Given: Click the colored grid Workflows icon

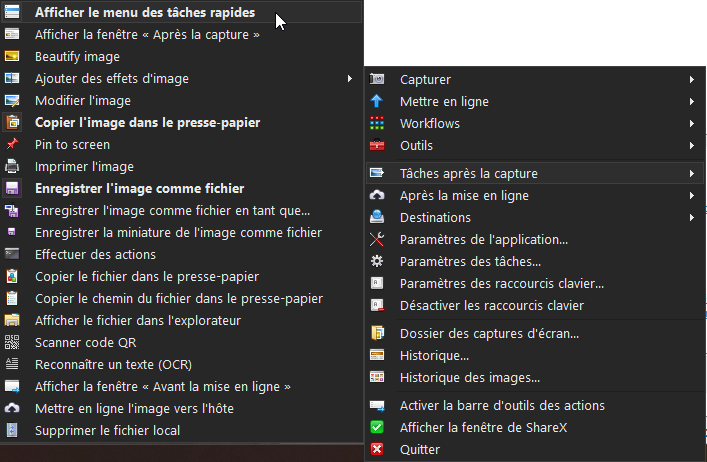Looking at the screenshot, I should click(x=377, y=123).
